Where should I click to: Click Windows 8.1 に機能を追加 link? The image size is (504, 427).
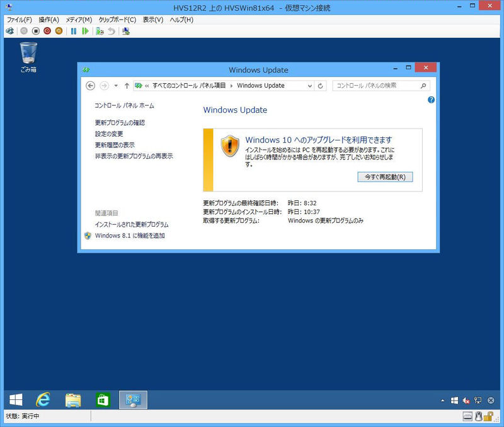tap(130, 236)
